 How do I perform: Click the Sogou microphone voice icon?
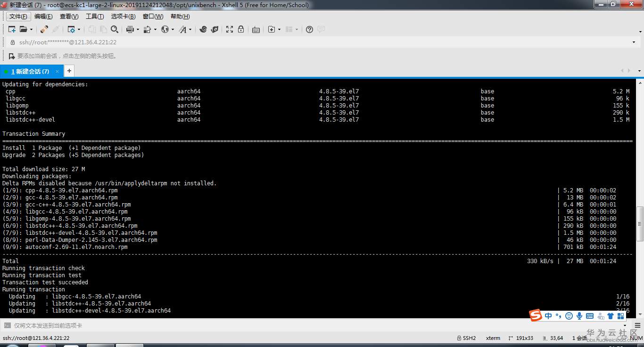(x=579, y=316)
